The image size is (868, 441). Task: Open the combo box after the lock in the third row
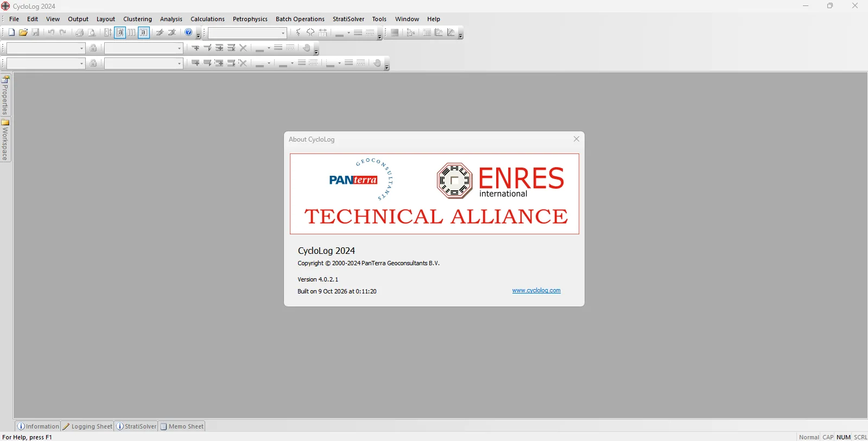click(x=144, y=63)
